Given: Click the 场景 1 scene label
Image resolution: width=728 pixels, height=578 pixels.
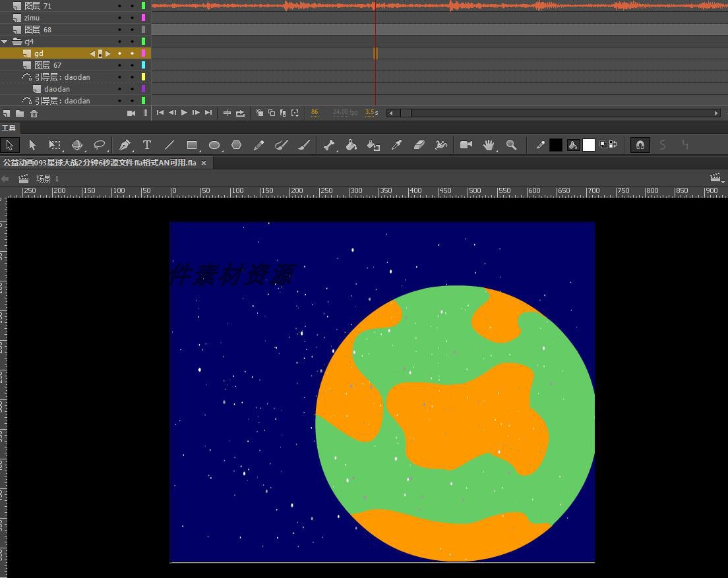Looking at the screenshot, I should [x=47, y=179].
